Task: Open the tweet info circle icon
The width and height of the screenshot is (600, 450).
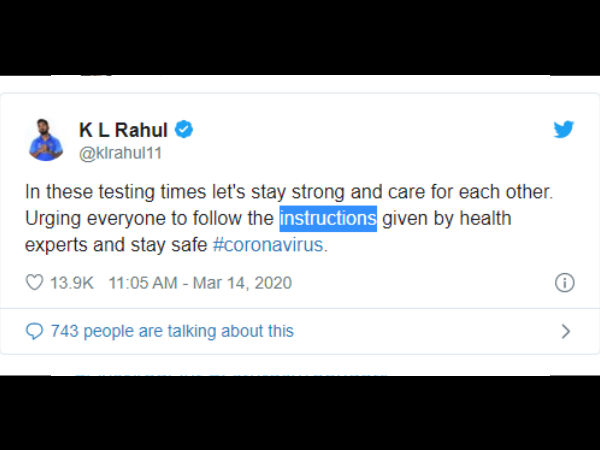Action: coord(564,283)
